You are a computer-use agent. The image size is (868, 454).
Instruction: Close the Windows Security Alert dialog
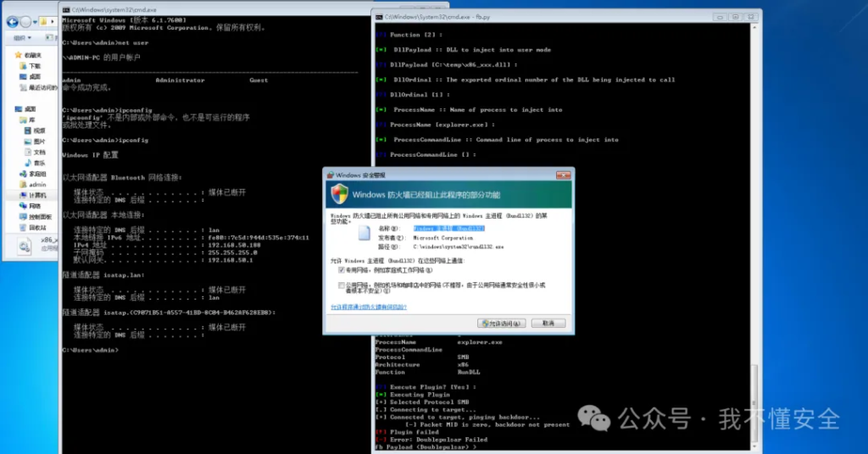(x=563, y=174)
